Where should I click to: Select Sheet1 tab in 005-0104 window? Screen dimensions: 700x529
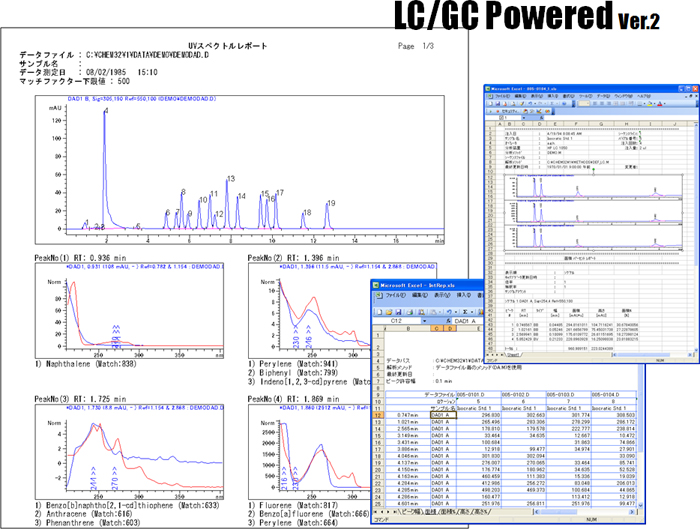tap(512, 355)
